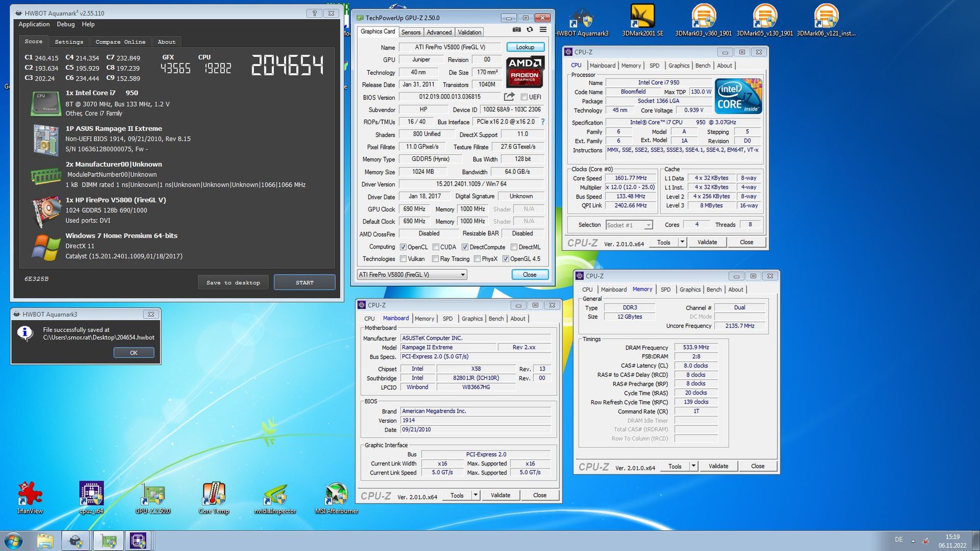Switch to the Compare Online tab

point(120,42)
